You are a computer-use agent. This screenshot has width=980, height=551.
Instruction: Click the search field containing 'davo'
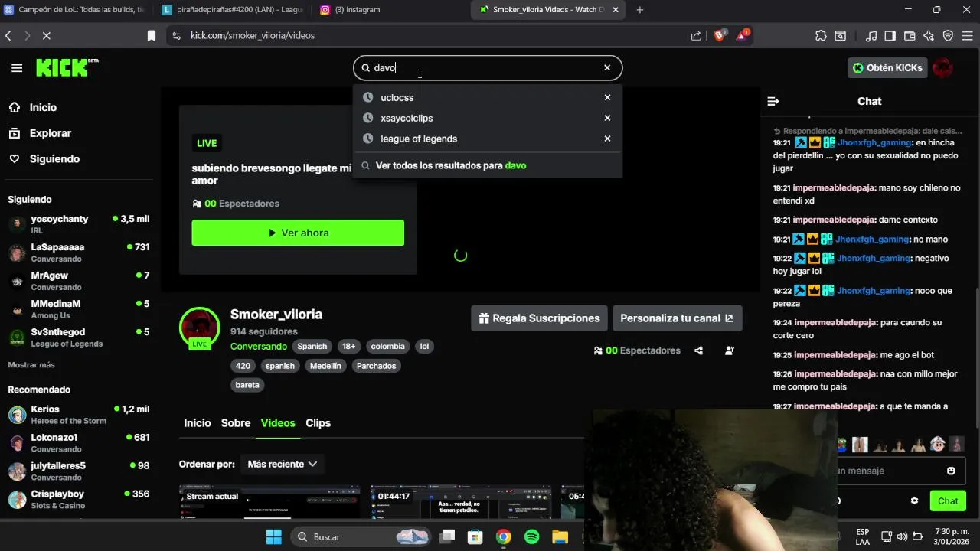488,67
